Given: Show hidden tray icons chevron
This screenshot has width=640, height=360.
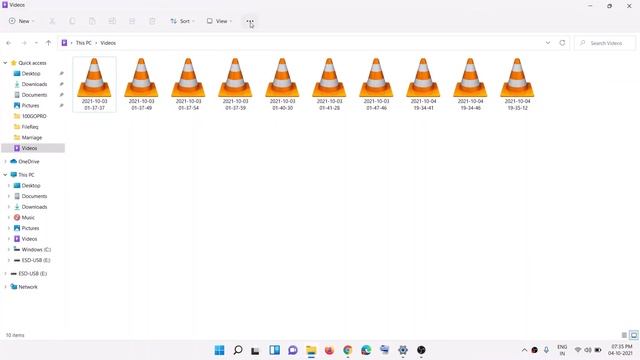Looking at the screenshot, I should pos(524,350).
